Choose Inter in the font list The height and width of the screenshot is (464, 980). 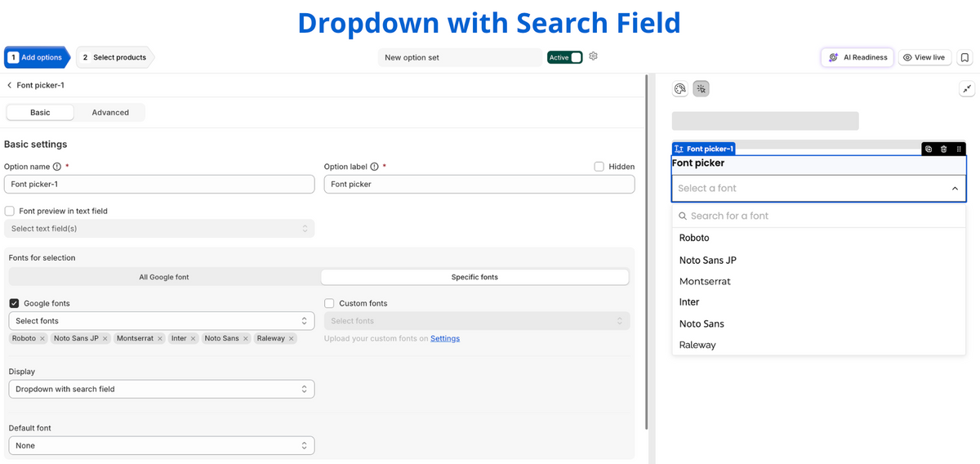pyautogui.click(x=819, y=302)
